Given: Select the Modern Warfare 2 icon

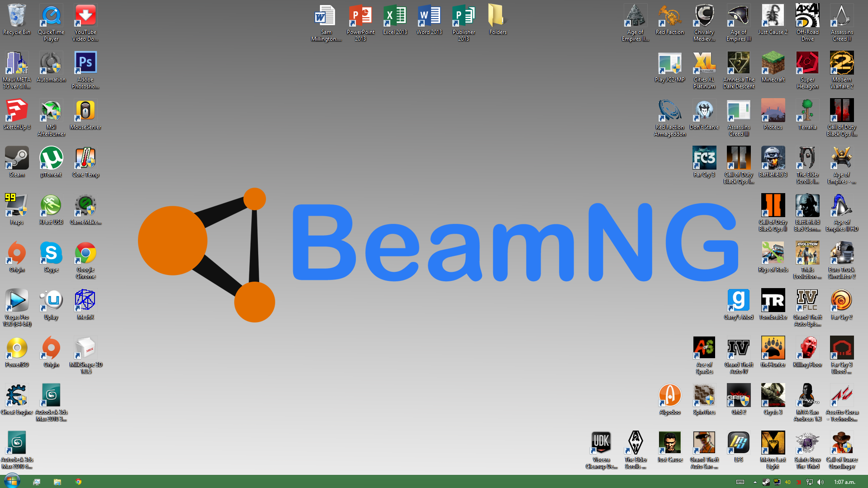Looking at the screenshot, I should pos(842,70).
